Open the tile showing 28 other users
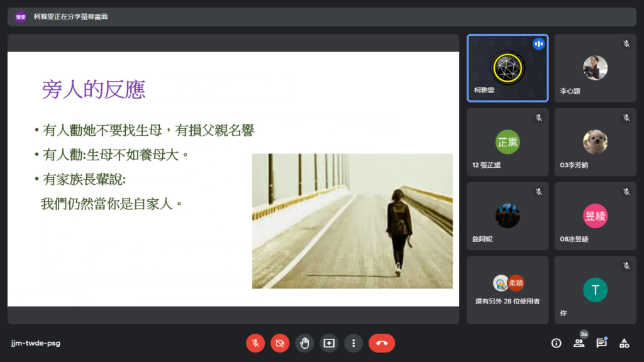Image resolution: width=644 pixels, height=362 pixels. pos(508,290)
